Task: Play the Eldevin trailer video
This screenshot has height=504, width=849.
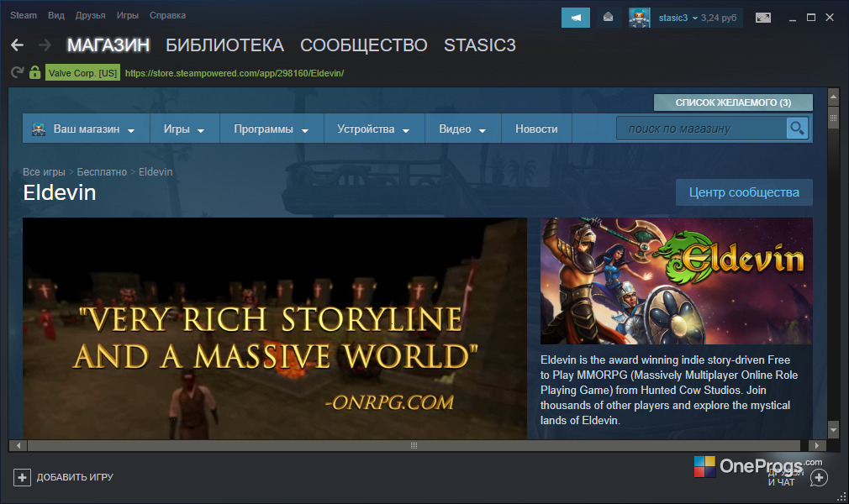Action: (x=275, y=328)
